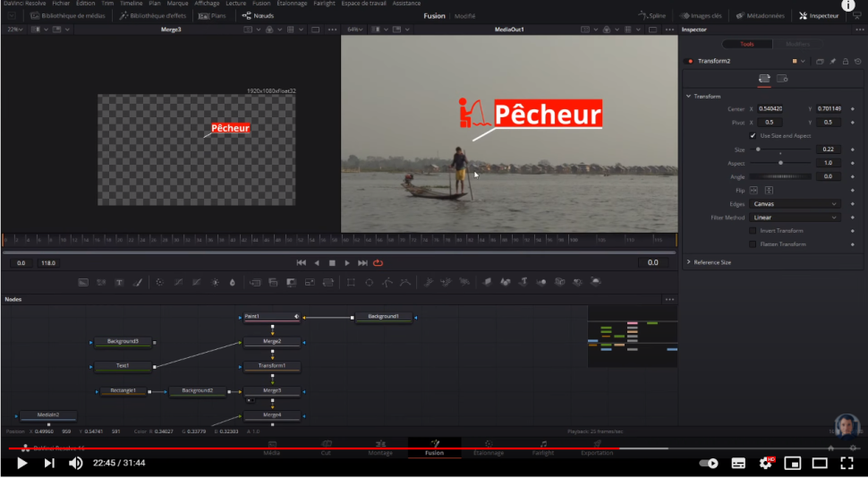Open MediaOut1 viewer 64% zoom dropdown
This screenshot has height=478, width=868.
point(355,30)
